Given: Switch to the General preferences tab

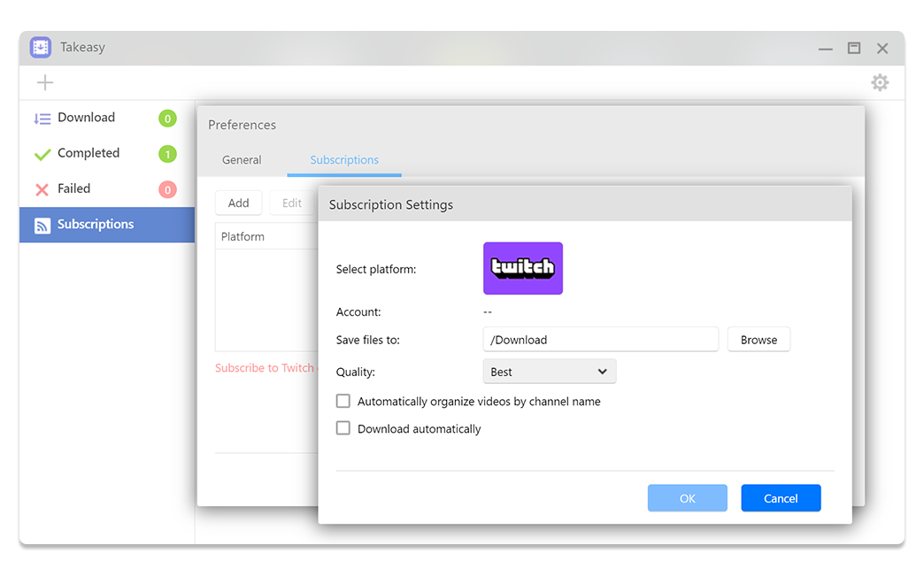Looking at the screenshot, I should point(242,160).
